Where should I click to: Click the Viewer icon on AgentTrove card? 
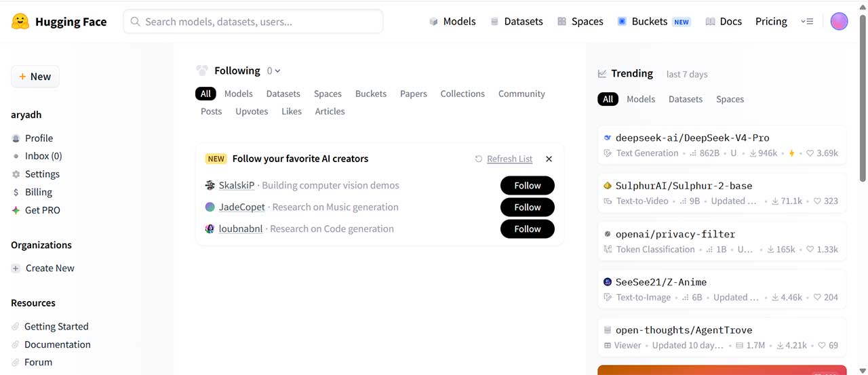point(608,346)
